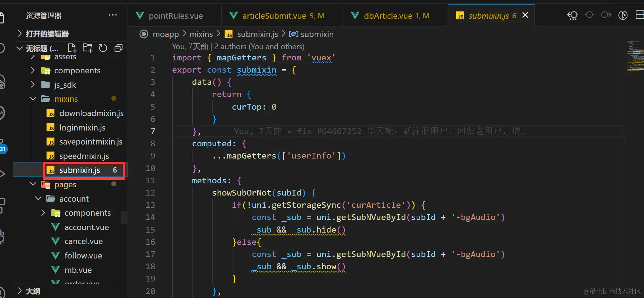Switch to the articleSubmit.vue tab

282,15
